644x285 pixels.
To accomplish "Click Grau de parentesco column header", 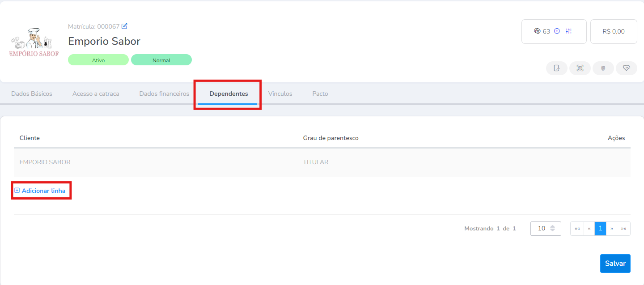I will (331, 138).
